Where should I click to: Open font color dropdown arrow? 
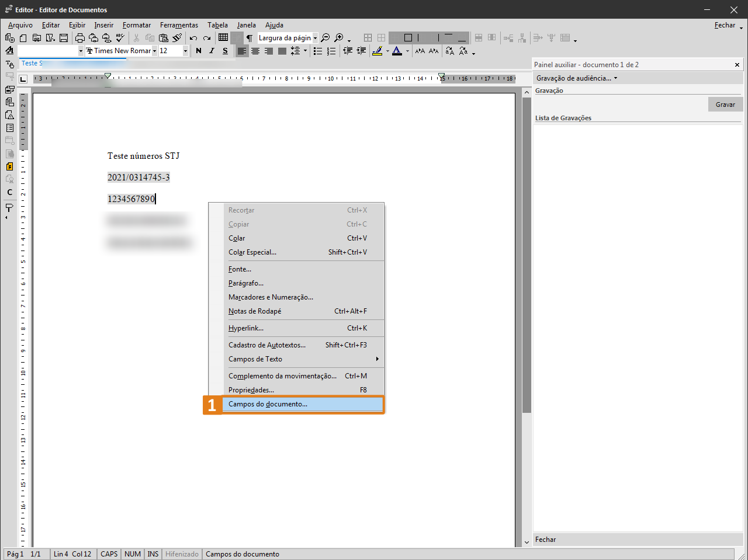[x=407, y=51]
